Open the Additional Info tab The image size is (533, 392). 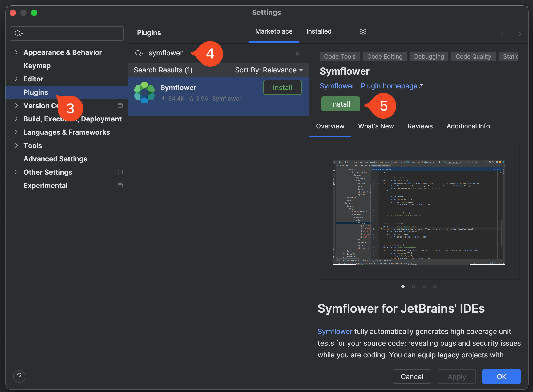468,126
